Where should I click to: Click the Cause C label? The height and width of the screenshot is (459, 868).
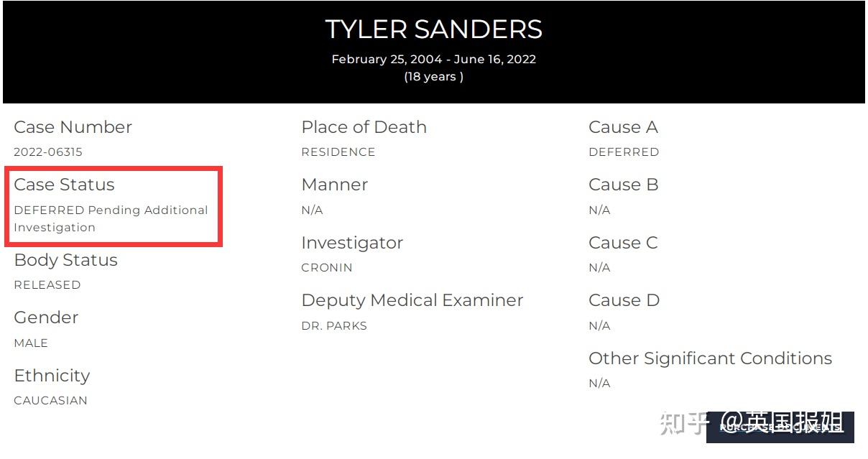pyautogui.click(x=623, y=243)
